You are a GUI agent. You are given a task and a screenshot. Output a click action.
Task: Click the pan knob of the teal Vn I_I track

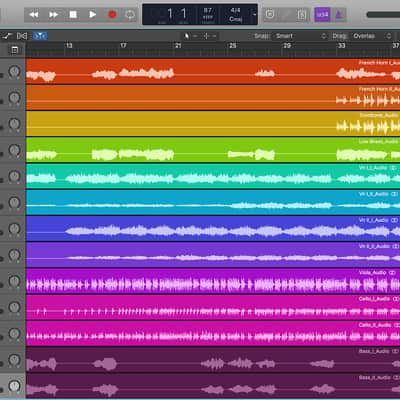point(14,176)
